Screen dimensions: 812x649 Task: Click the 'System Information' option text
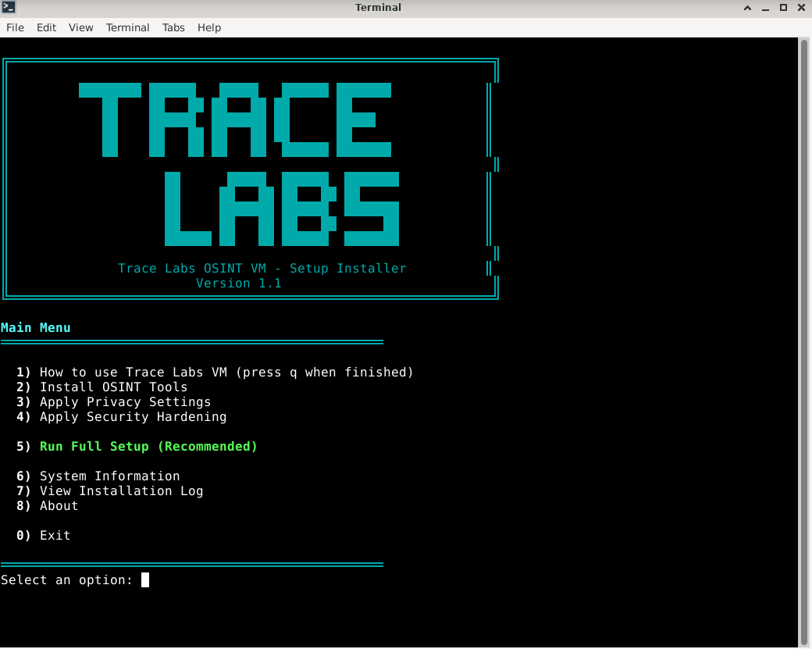[109, 476]
